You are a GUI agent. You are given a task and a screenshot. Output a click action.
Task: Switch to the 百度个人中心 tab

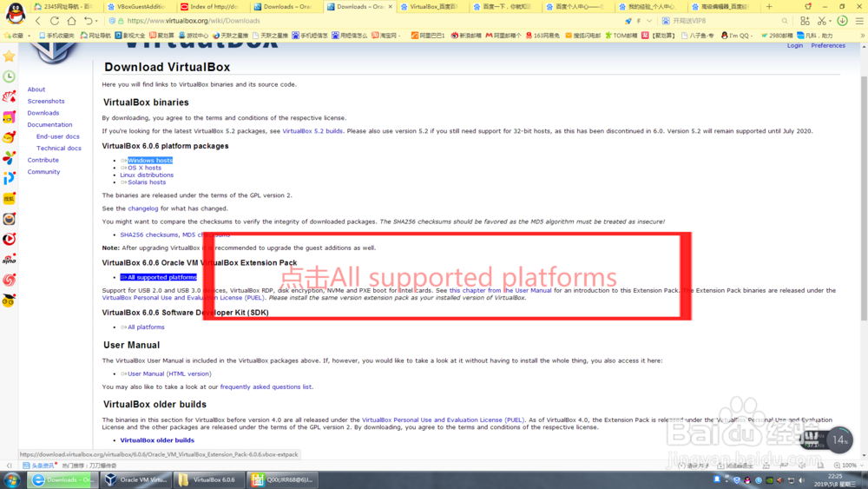click(x=578, y=7)
